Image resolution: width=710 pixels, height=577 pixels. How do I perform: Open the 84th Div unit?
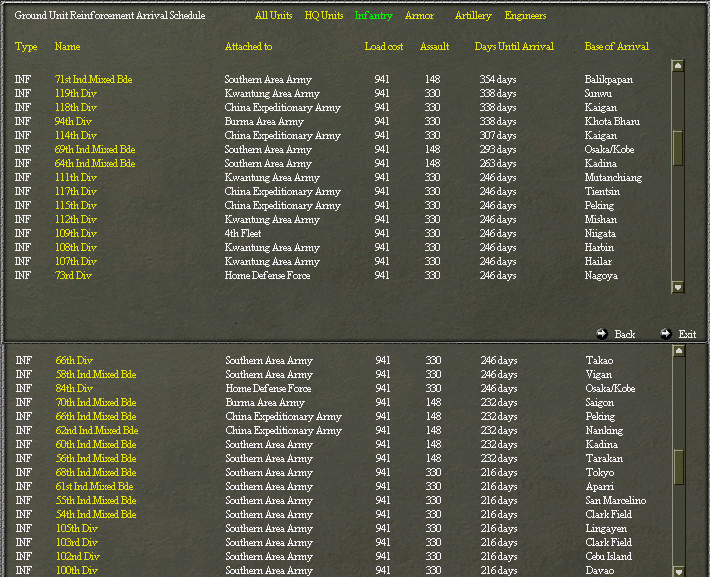point(74,389)
